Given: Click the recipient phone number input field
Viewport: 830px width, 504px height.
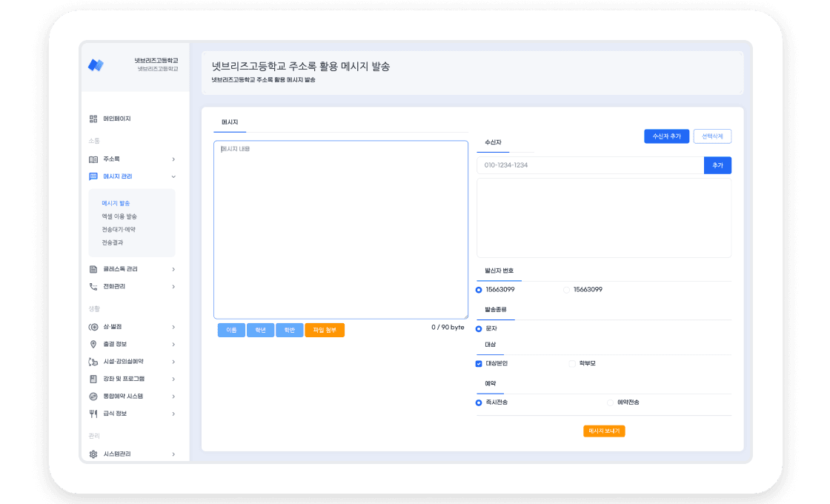Looking at the screenshot, I should 590,165.
